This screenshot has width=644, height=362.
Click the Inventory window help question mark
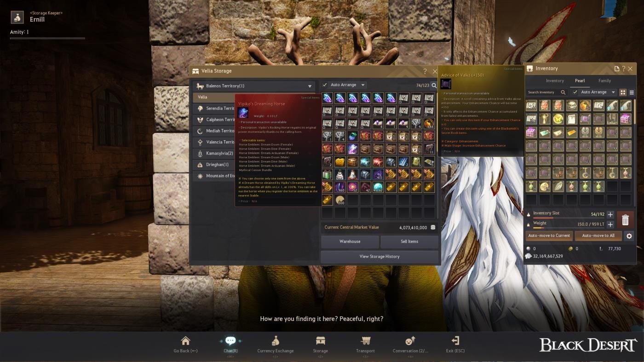(623, 69)
